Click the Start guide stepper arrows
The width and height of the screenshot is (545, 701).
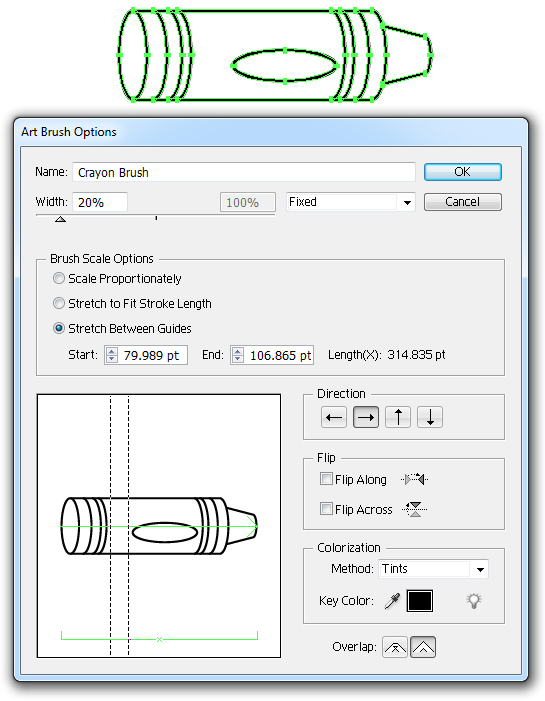coord(111,355)
